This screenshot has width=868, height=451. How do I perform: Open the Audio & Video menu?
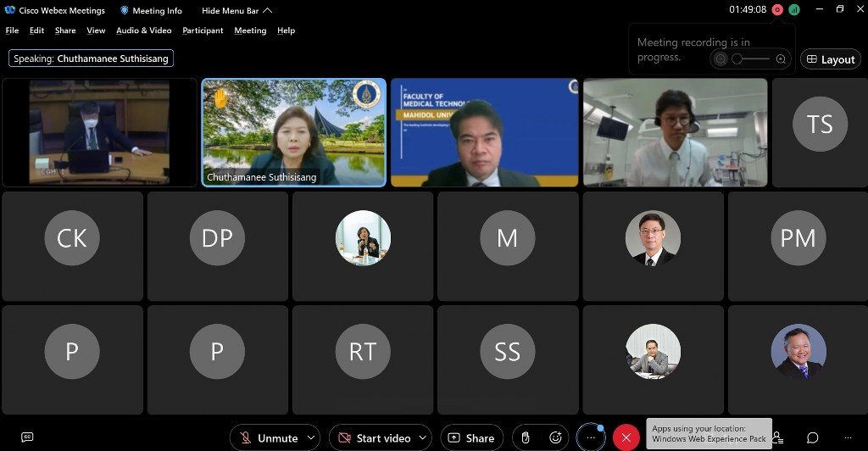click(x=144, y=31)
